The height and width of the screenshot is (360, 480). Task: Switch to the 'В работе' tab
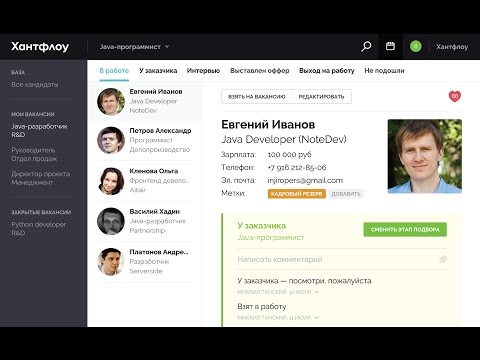point(114,71)
